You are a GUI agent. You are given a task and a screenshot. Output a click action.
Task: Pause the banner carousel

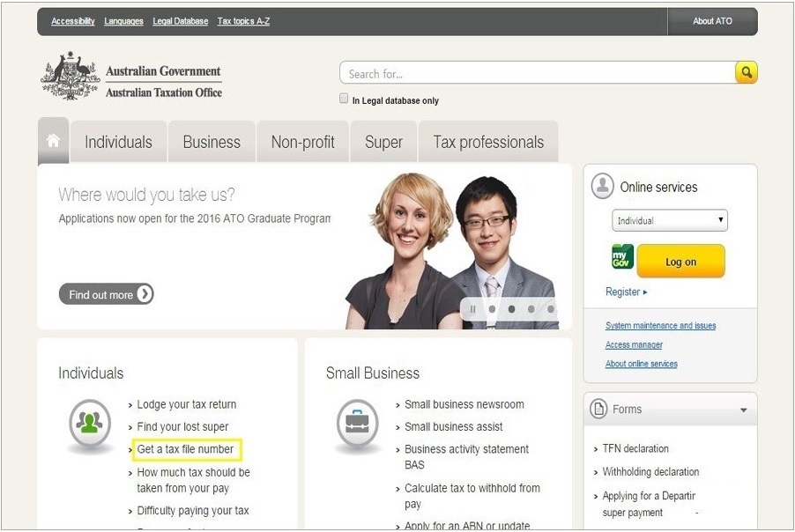point(472,308)
